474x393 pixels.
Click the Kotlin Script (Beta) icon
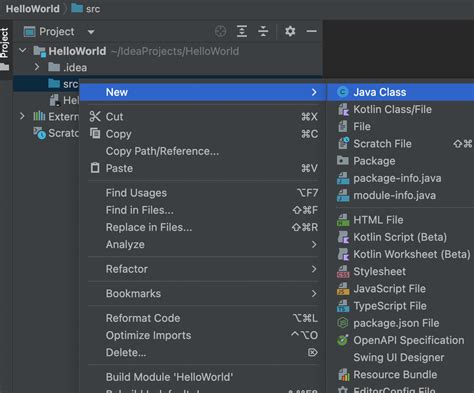click(343, 237)
